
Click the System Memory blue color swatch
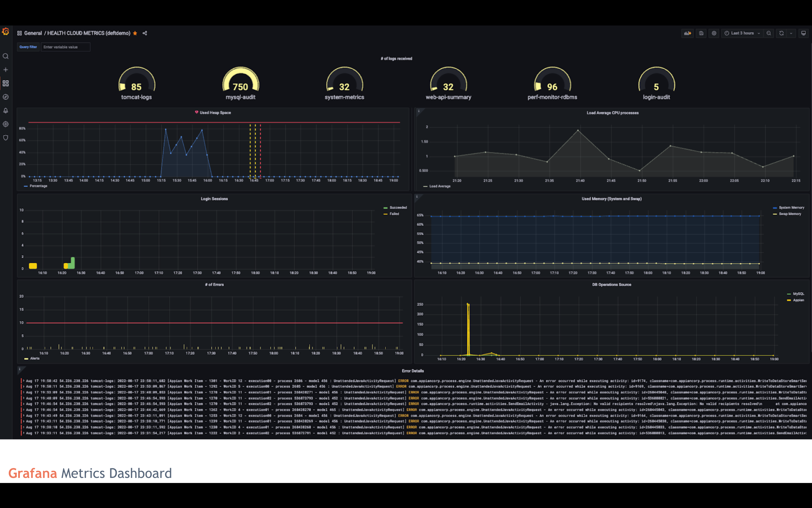[x=775, y=208]
